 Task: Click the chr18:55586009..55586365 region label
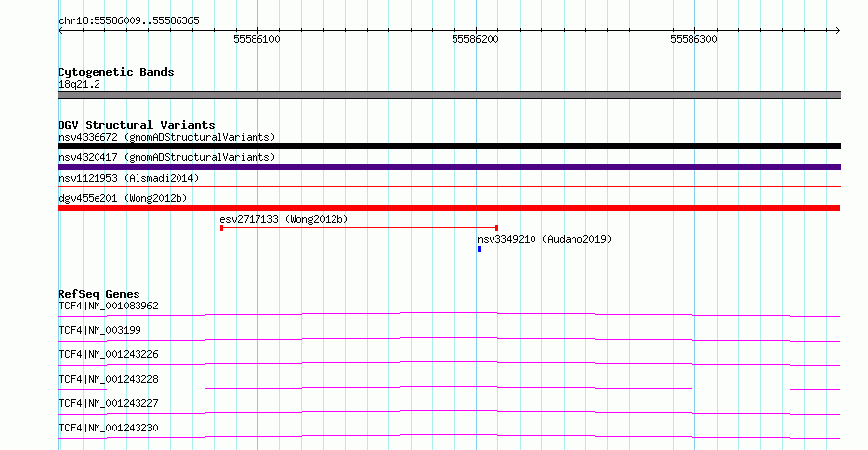(129, 21)
